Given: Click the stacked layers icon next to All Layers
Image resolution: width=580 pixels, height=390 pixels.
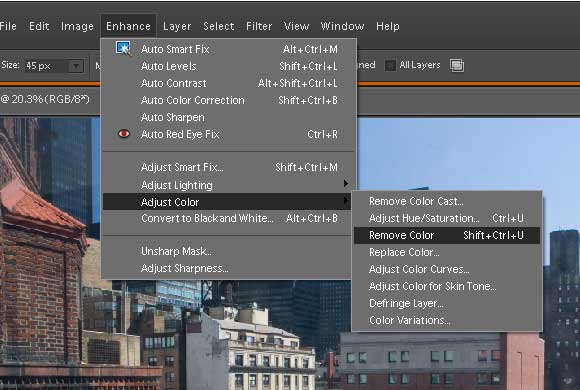Looking at the screenshot, I should (x=457, y=65).
